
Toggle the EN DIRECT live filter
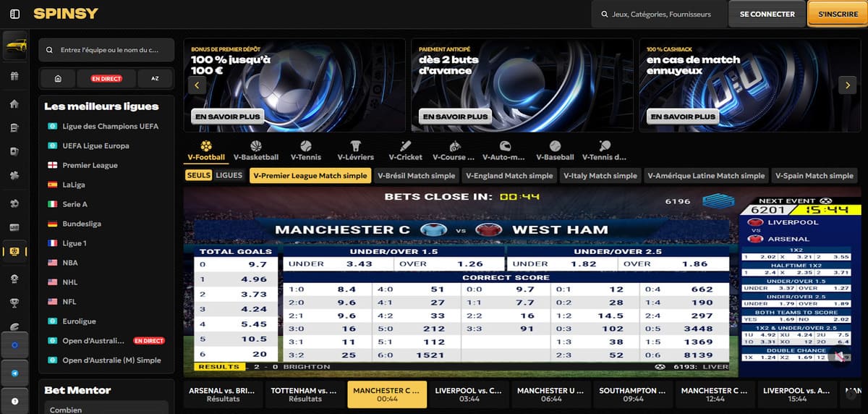point(106,78)
